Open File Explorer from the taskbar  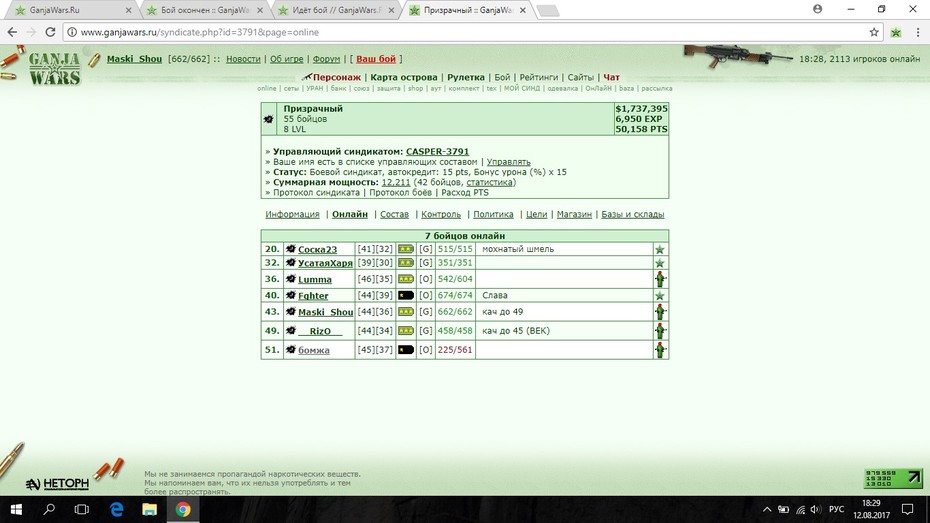point(149,509)
